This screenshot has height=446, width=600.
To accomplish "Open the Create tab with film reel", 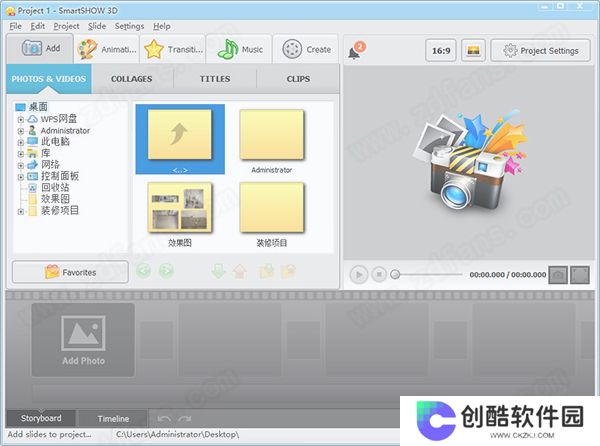I will tap(306, 49).
